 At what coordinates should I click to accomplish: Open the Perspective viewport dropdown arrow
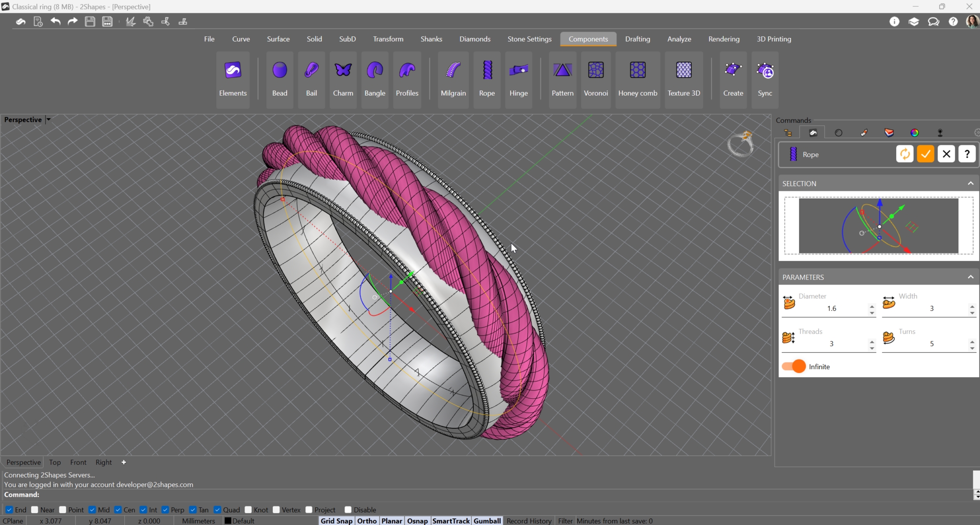point(48,120)
